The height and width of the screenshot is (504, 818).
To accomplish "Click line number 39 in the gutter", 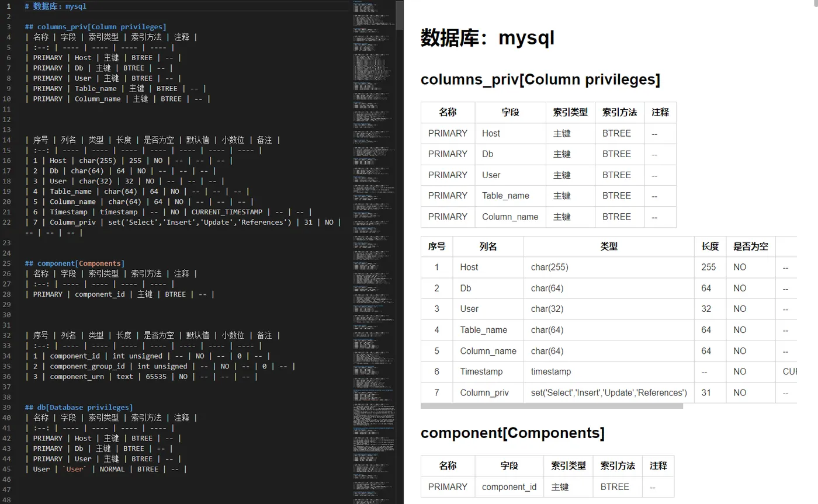I will point(7,407).
